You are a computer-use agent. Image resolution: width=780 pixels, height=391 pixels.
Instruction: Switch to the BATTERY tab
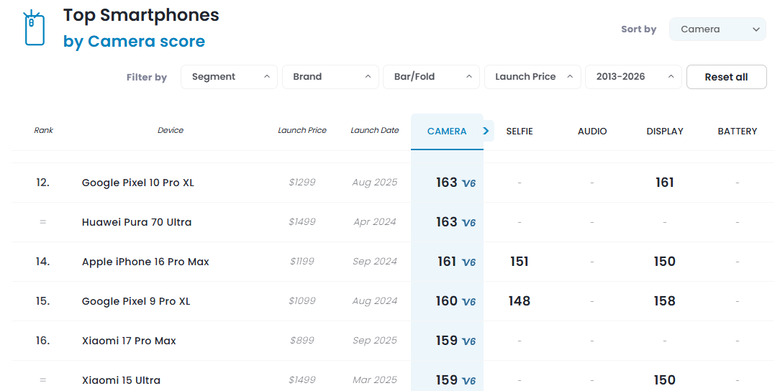click(x=737, y=131)
